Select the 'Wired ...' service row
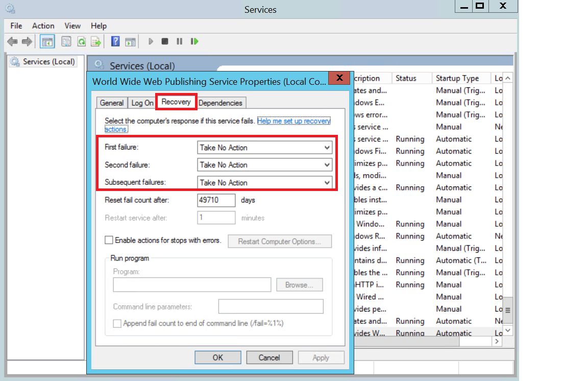The height and width of the screenshot is (381, 588). pos(428,297)
